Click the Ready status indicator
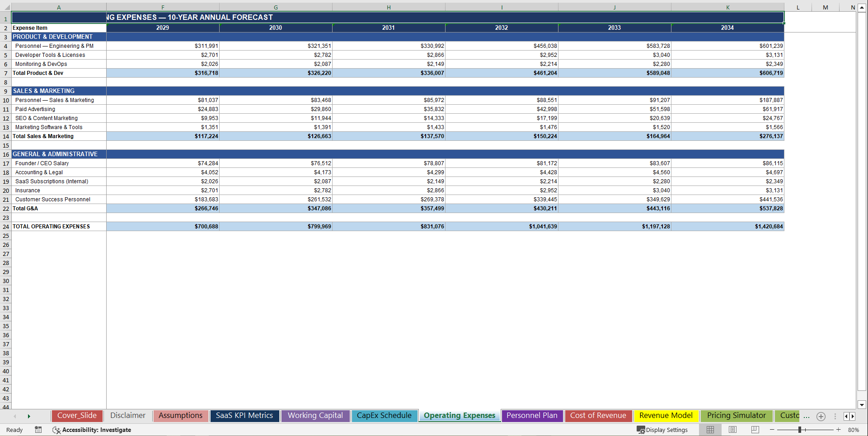This screenshot has height=436, width=868. tap(14, 430)
